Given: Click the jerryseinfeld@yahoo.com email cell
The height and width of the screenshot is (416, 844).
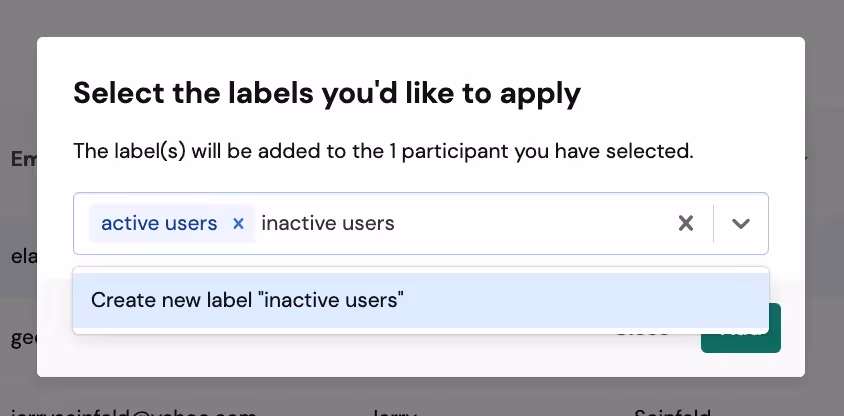Looking at the screenshot, I should [x=130, y=411].
